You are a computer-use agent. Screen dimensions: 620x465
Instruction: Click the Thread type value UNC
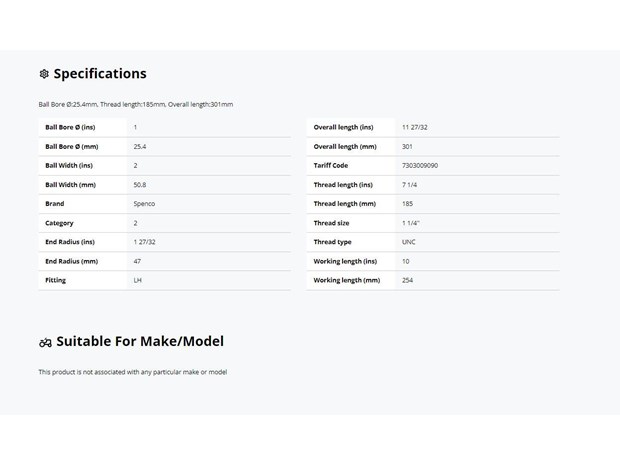click(408, 242)
